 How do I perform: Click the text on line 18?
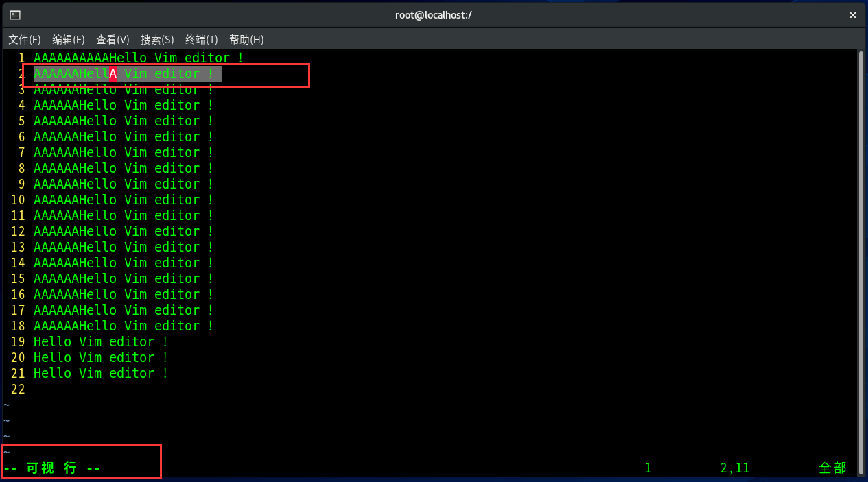pyautogui.click(x=124, y=326)
